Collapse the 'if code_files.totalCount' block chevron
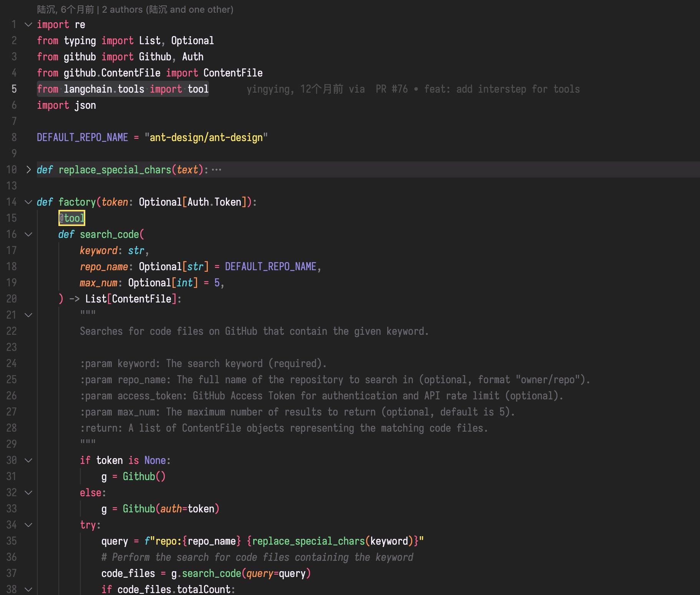Image resolution: width=700 pixels, height=595 pixels. click(28, 589)
